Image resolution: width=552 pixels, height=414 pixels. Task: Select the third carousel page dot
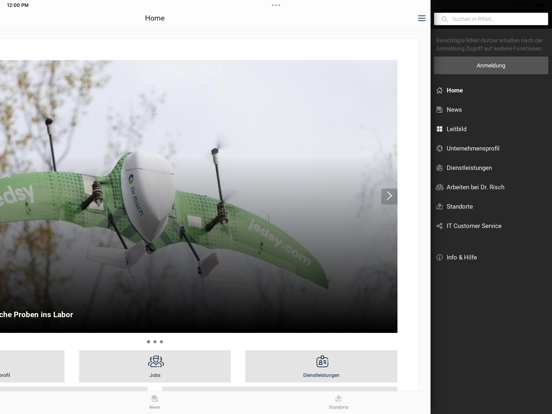point(162,342)
